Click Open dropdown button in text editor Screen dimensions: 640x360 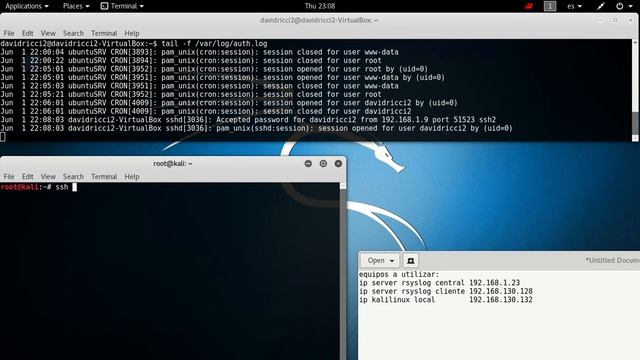[x=380, y=260]
